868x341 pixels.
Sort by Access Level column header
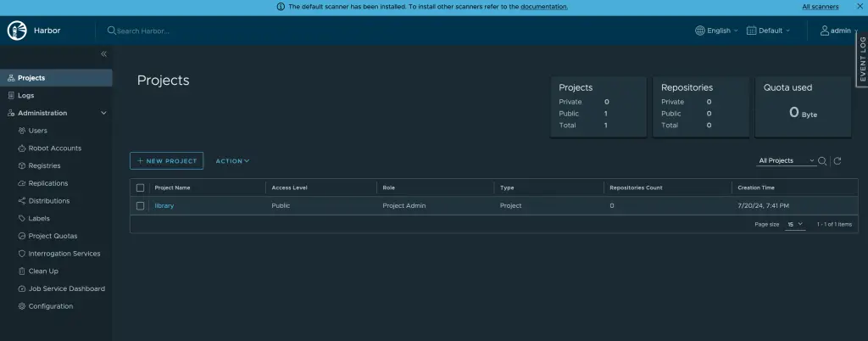pyautogui.click(x=290, y=187)
